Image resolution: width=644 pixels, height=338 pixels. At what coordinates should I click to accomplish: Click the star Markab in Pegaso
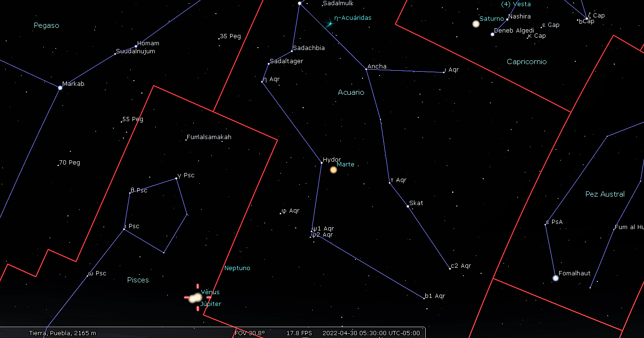(60, 88)
